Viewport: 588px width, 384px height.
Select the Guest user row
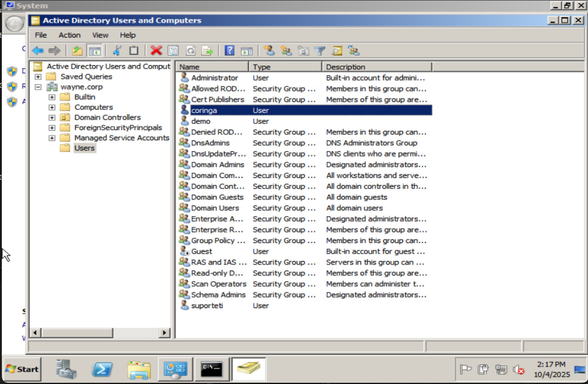coord(305,251)
